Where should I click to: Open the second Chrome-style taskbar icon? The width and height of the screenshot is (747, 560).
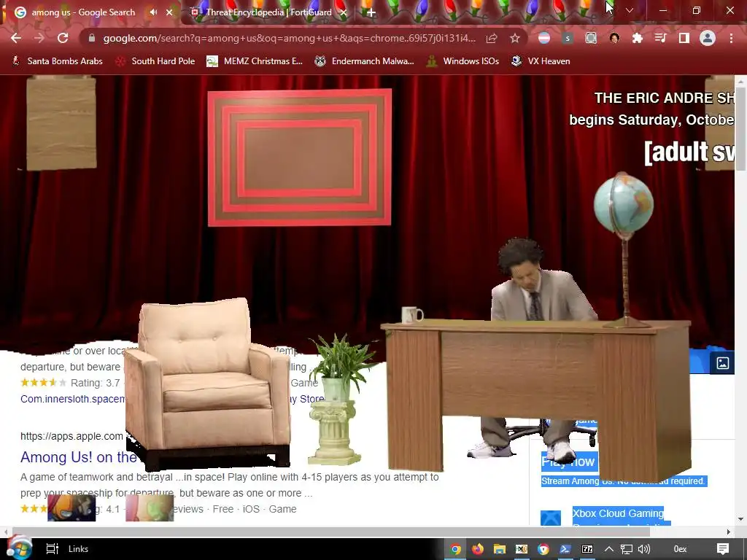(x=543, y=549)
